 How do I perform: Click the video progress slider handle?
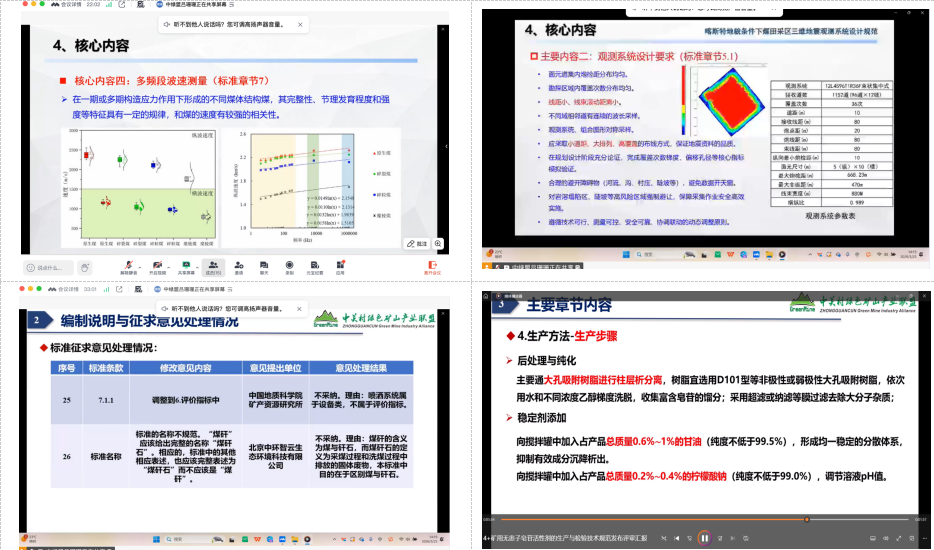pyautogui.click(x=808, y=519)
